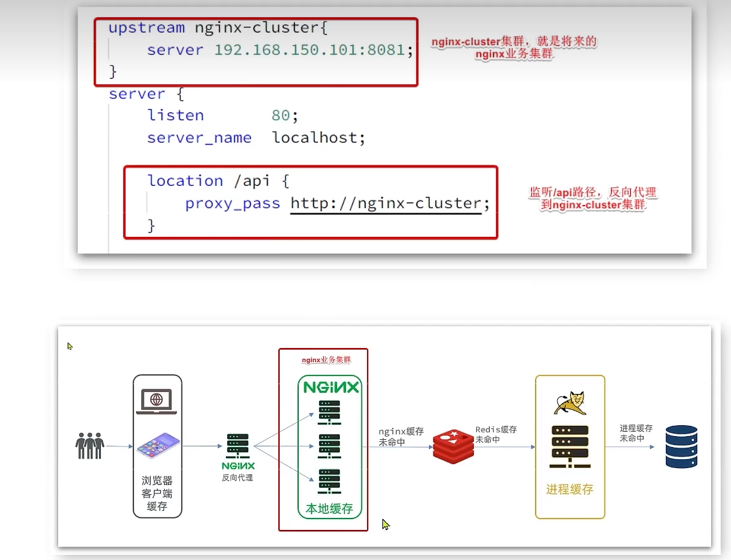The width and height of the screenshot is (731, 560).
Task: Click the Tomcat cat logo
Action: pyautogui.click(x=570, y=404)
